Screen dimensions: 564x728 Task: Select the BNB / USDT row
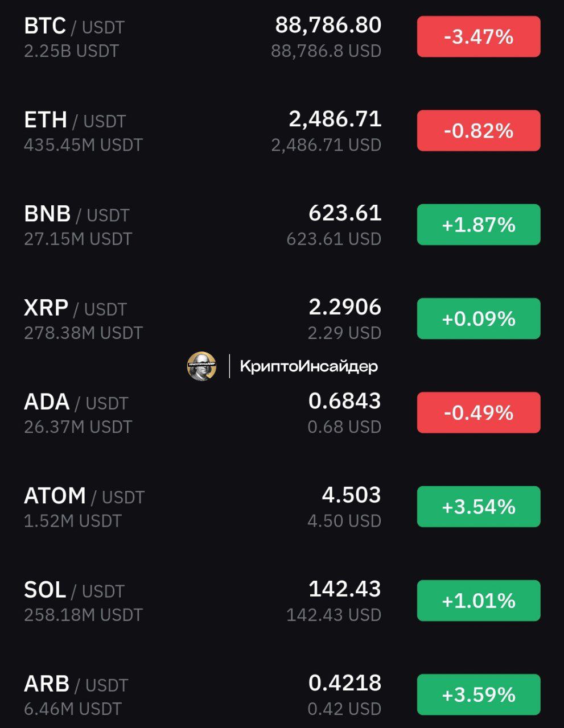coord(282,225)
